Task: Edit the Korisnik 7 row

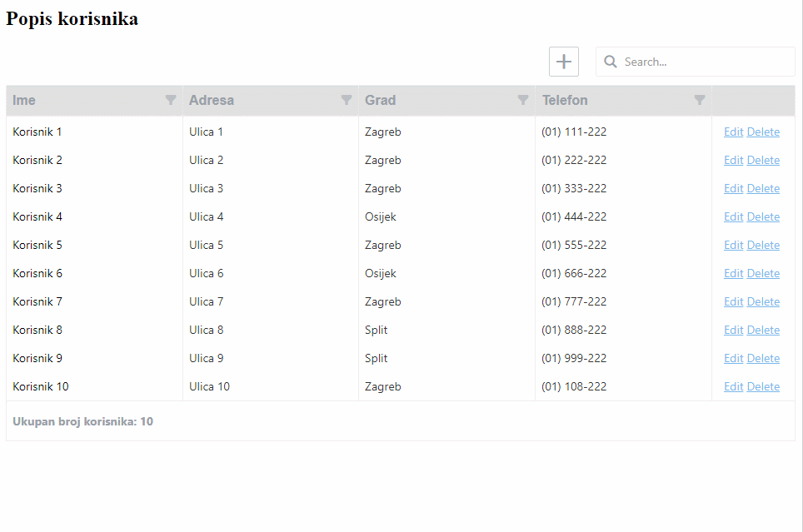Action: pyautogui.click(x=733, y=301)
